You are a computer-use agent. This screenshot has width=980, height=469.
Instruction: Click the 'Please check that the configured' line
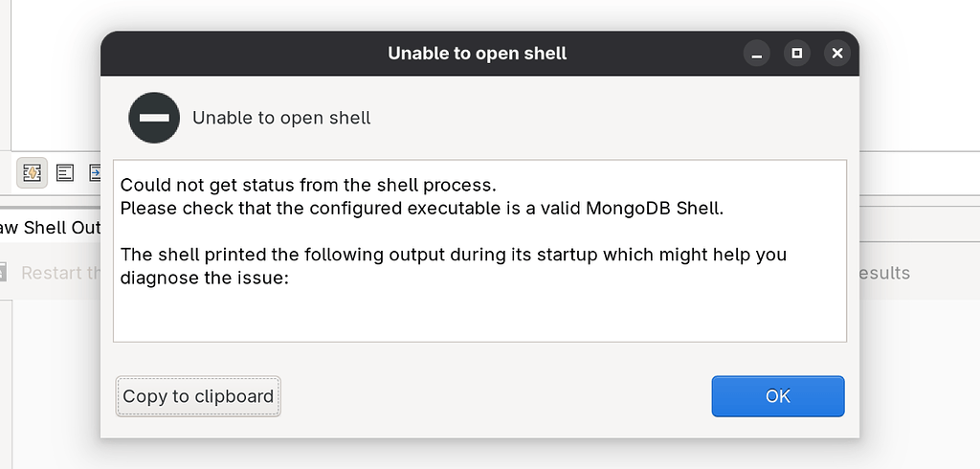tap(421, 208)
